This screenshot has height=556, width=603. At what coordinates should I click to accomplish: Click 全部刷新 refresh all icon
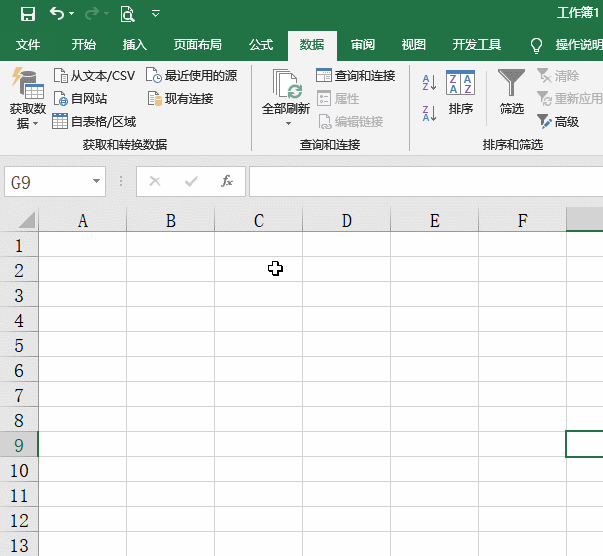coord(286,93)
